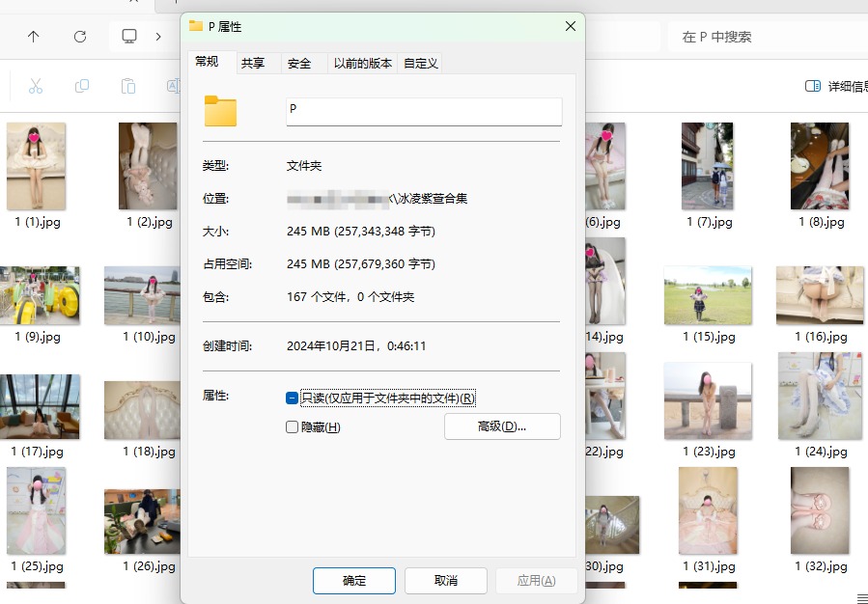Screen dimensions: 868x604
Task: Open the 高级(D)... advanced attributes
Action: click(x=502, y=426)
